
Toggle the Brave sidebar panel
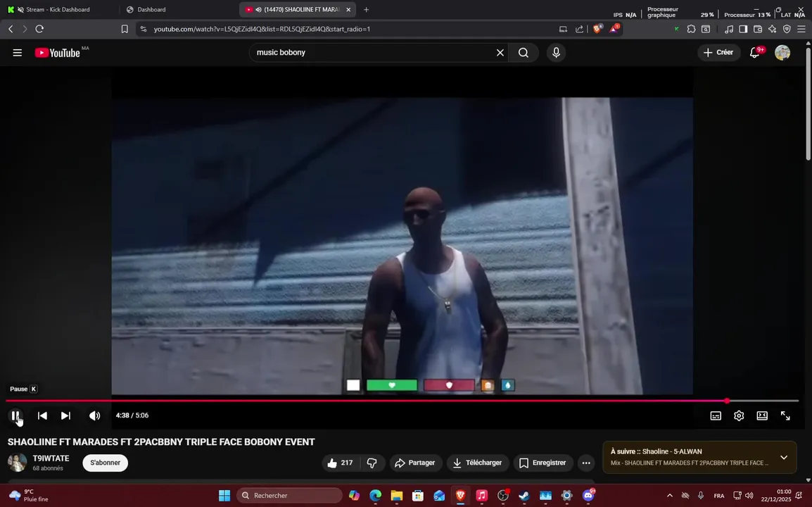coord(743,29)
